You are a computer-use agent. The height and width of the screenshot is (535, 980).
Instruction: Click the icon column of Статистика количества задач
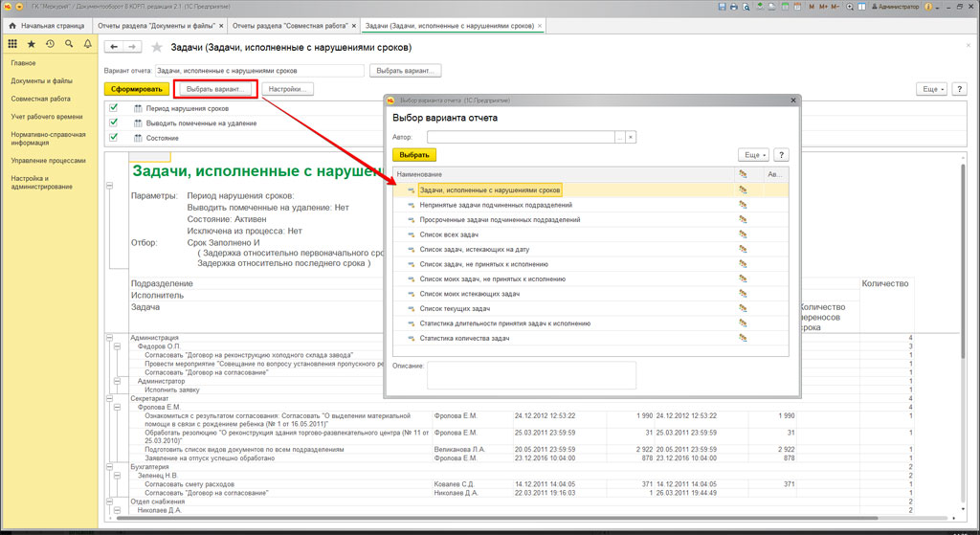pyautogui.click(x=743, y=338)
